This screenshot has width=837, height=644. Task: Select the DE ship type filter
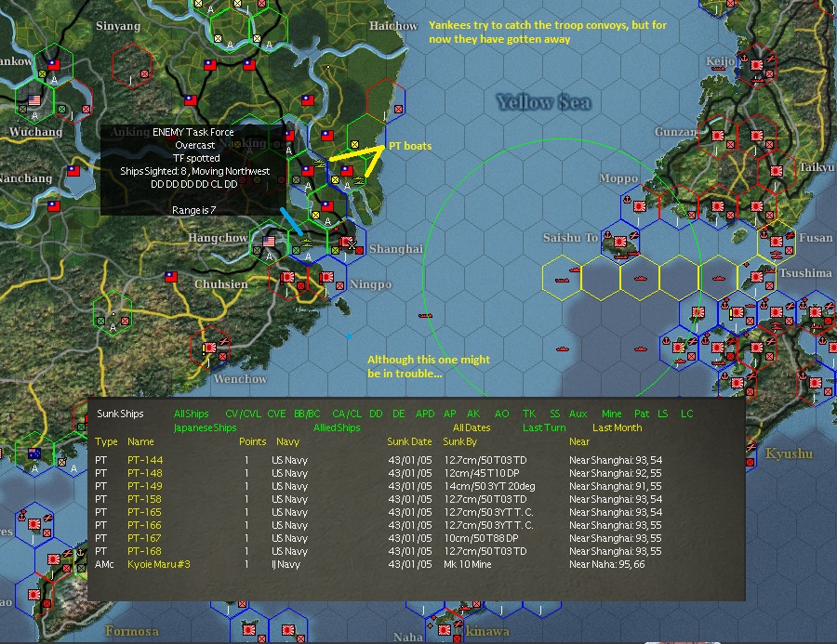pyautogui.click(x=398, y=414)
